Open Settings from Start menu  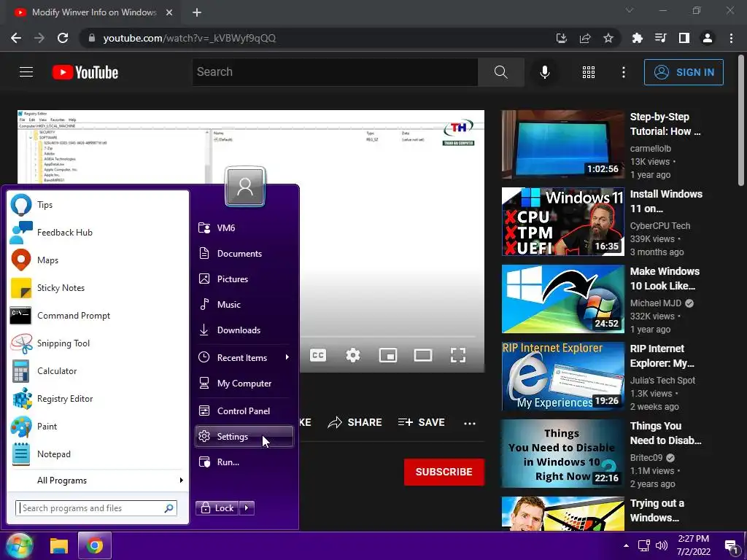click(244, 436)
